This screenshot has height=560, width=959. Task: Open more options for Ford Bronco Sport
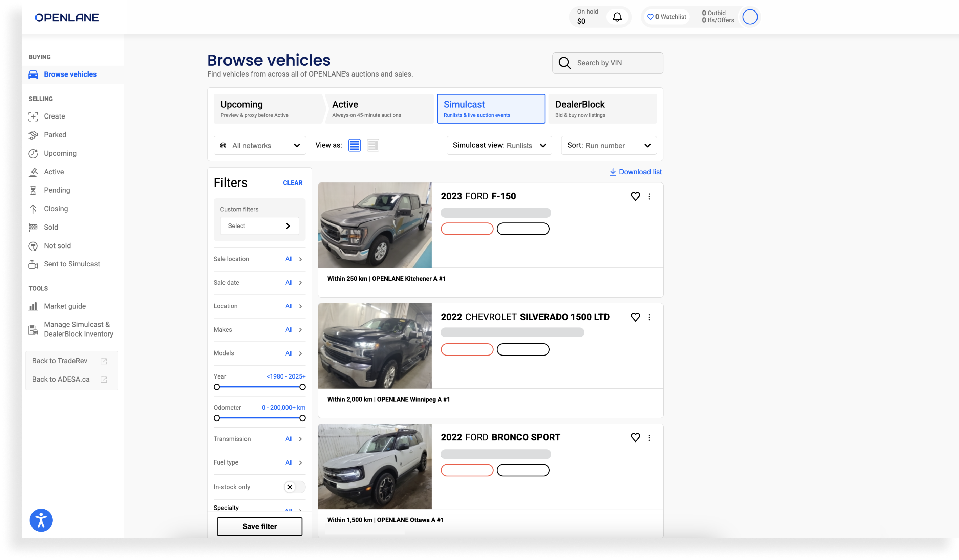tap(649, 438)
